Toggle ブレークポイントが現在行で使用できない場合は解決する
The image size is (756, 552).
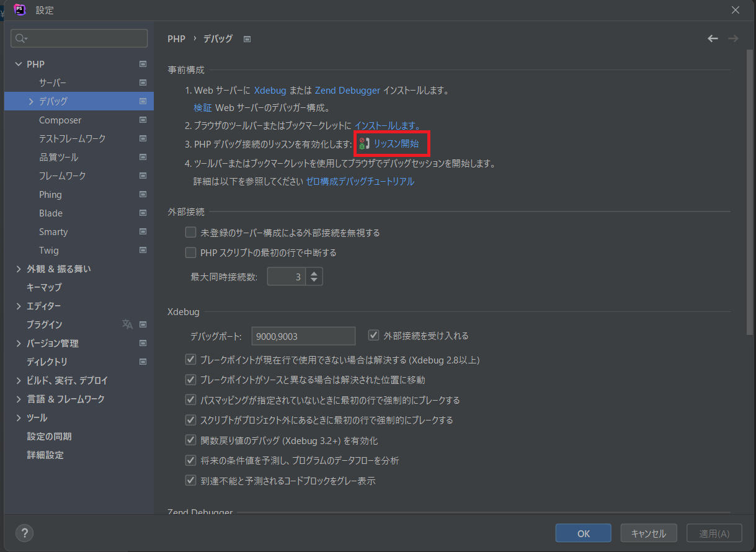coord(190,359)
